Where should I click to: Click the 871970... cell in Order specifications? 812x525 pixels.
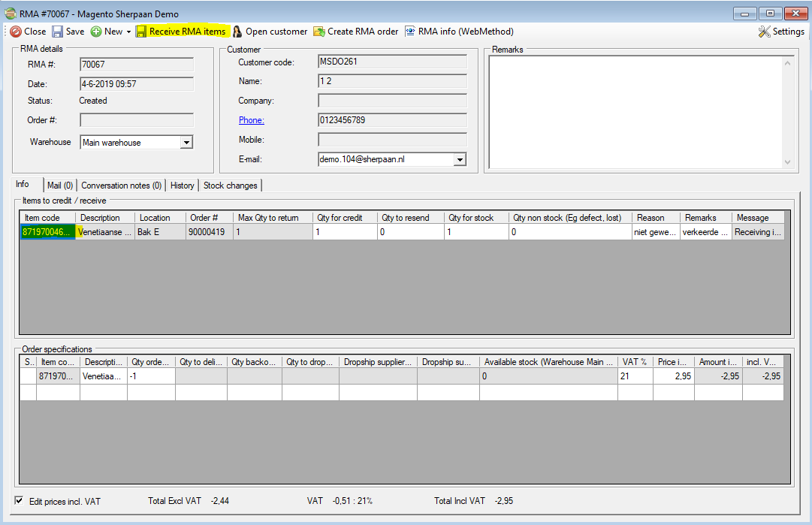[x=58, y=376]
